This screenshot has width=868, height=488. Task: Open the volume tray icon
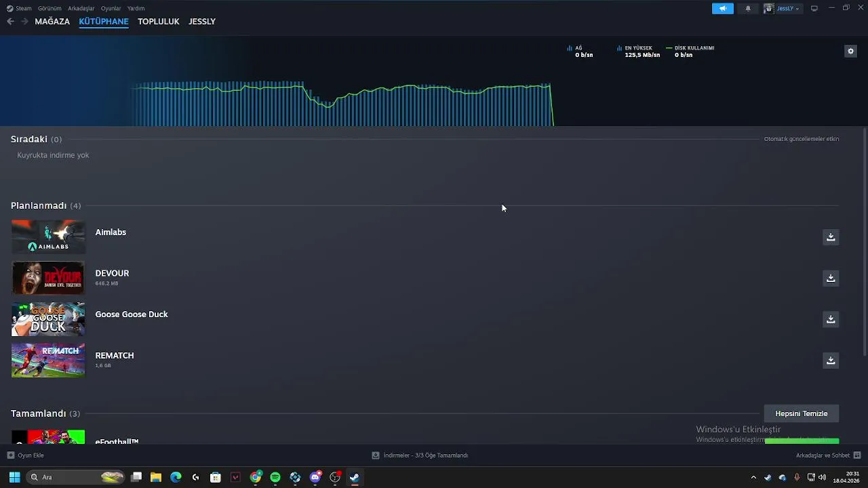click(822, 477)
